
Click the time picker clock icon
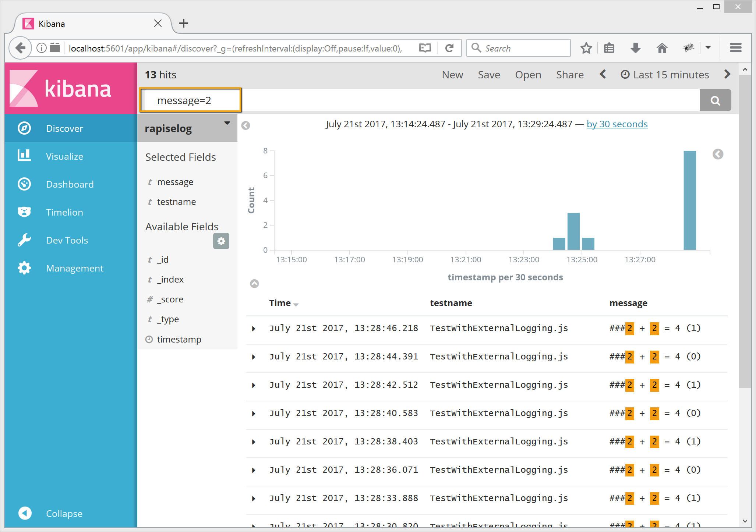click(625, 75)
